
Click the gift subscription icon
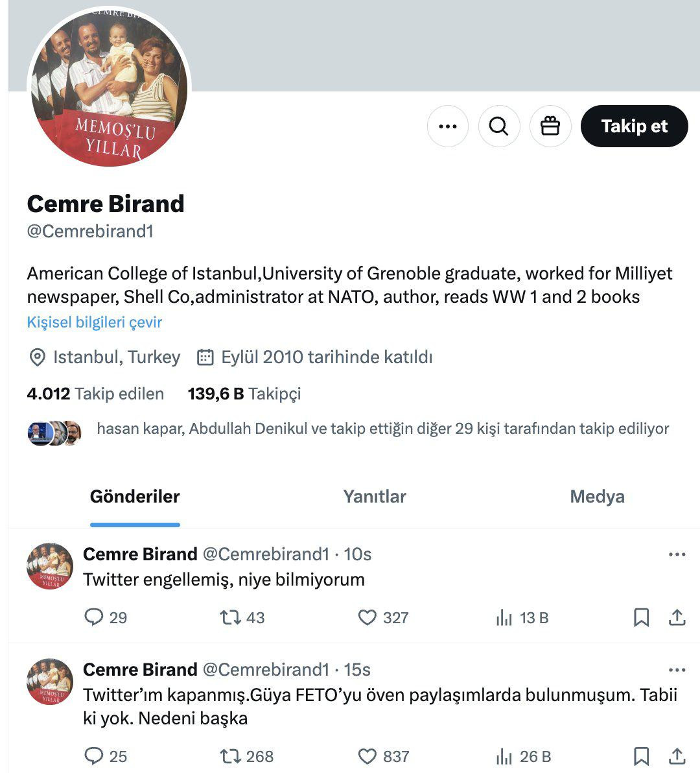[550, 126]
